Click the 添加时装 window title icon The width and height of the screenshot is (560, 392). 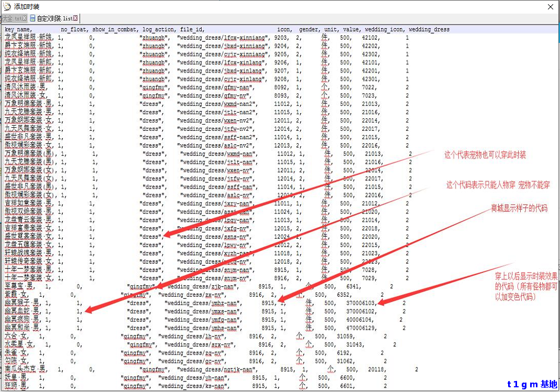tap(6, 7)
